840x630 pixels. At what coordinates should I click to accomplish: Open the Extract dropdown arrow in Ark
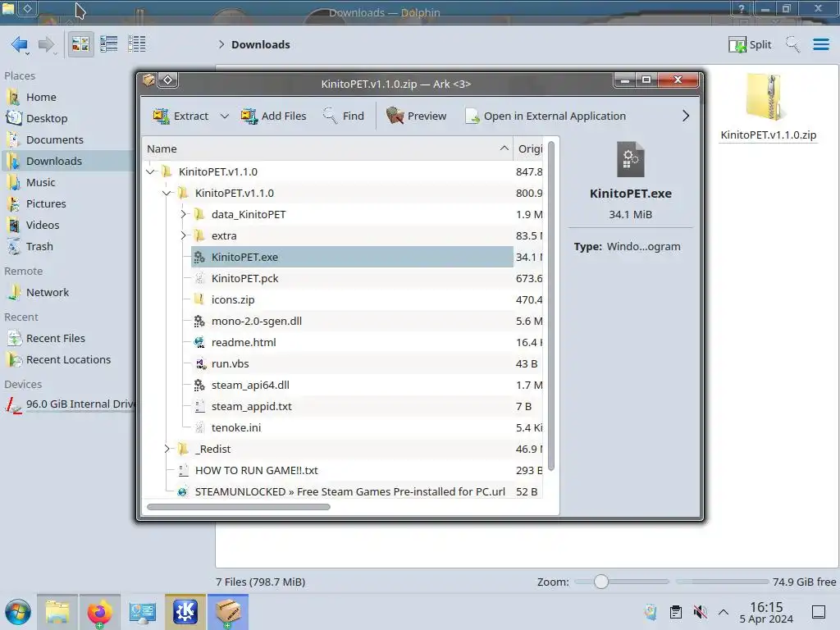click(x=225, y=116)
